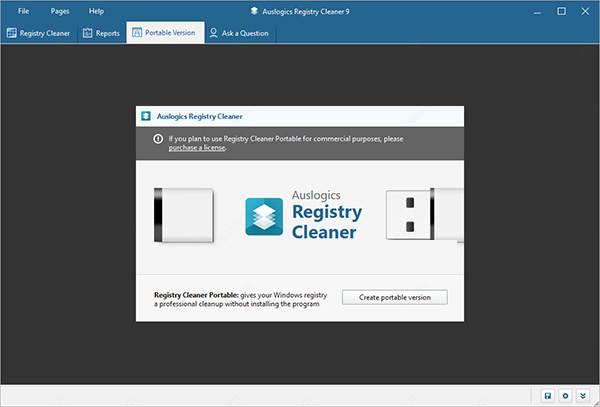Open the Help menu
Screen dimensions: 600x407
click(x=96, y=11)
